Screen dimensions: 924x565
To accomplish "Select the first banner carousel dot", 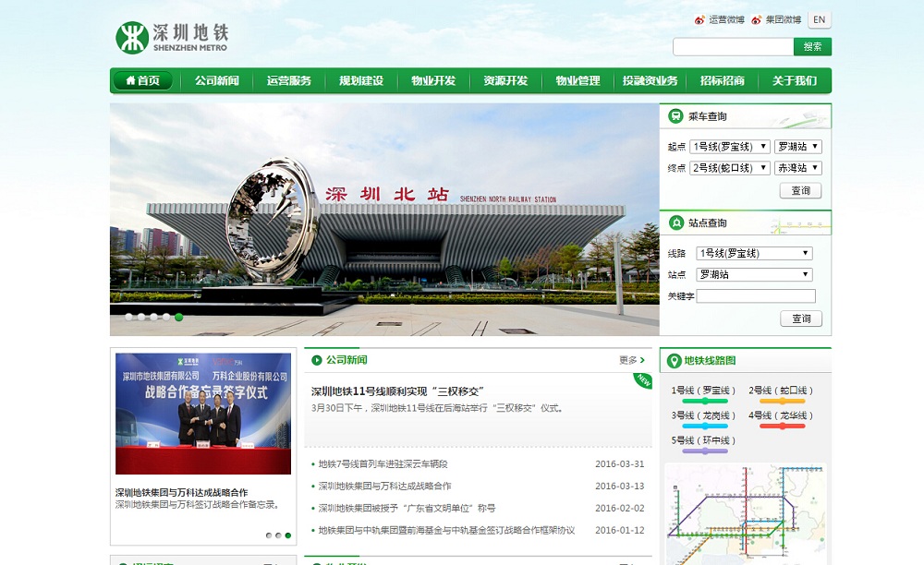I will (129, 318).
